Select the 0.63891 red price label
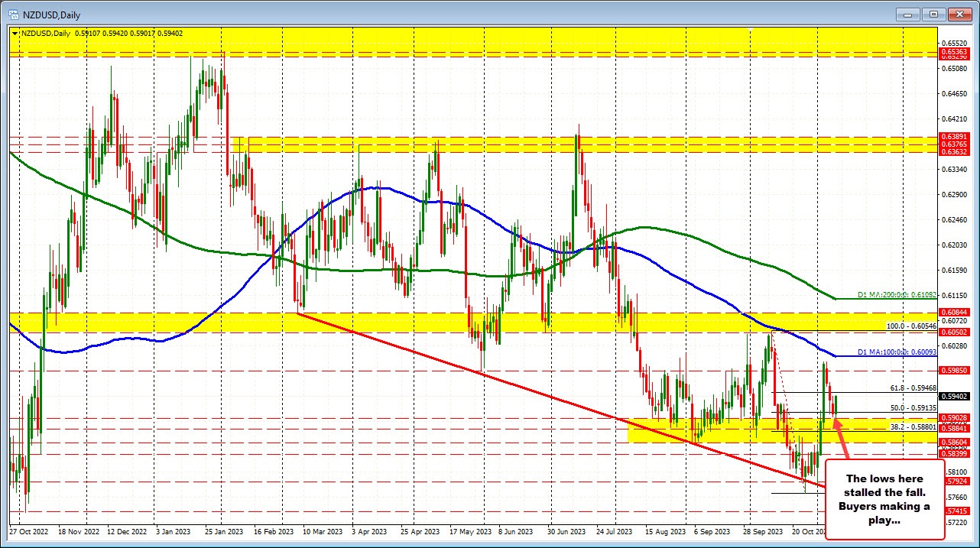This screenshot has height=548, width=980. point(956,138)
